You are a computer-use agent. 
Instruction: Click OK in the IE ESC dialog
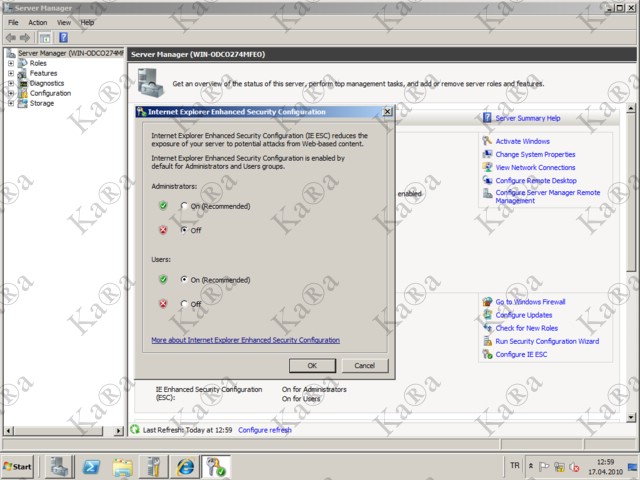(312, 365)
